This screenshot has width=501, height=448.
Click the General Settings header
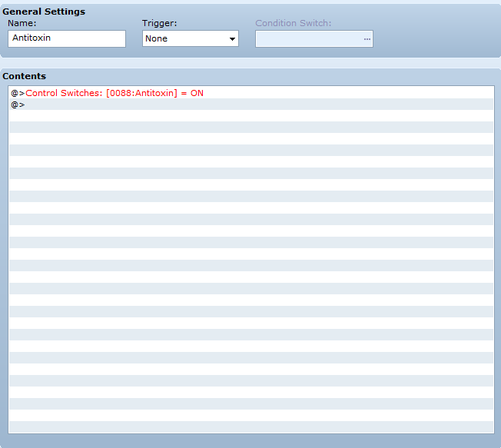44,12
